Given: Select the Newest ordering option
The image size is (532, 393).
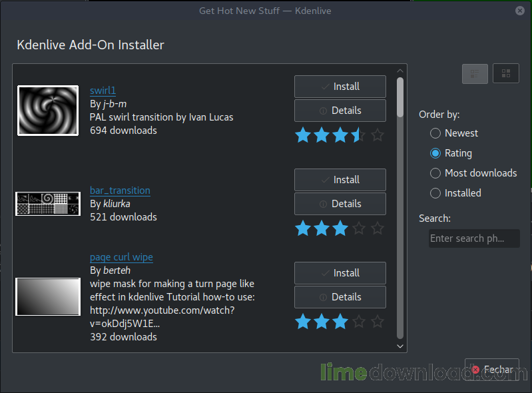Looking at the screenshot, I should (x=435, y=133).
